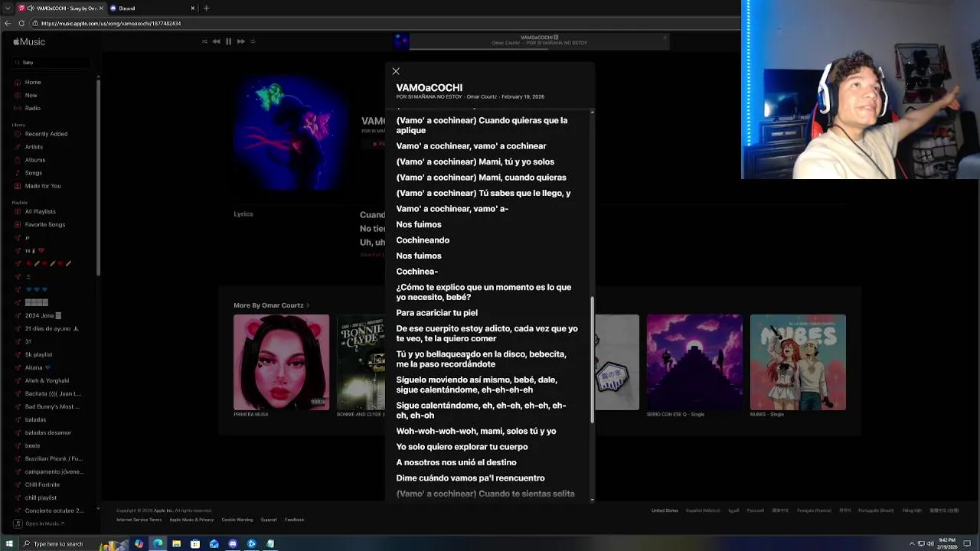Open the Favorite Songs playlist

(44, 225)
